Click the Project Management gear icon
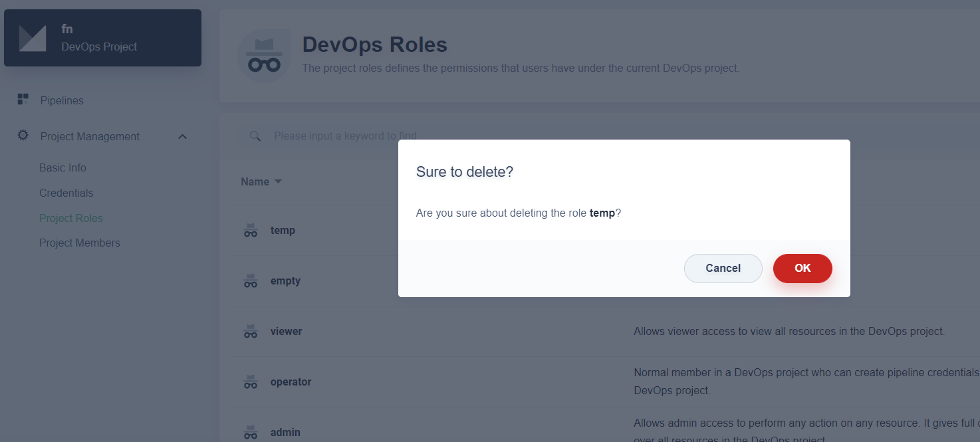Screen dimensions: 980x442 [x=22, y=136]
